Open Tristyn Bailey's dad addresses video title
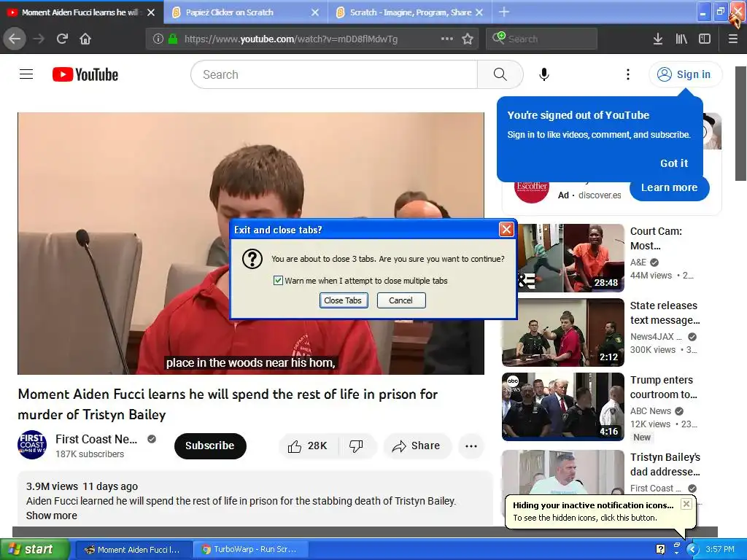 665,464
